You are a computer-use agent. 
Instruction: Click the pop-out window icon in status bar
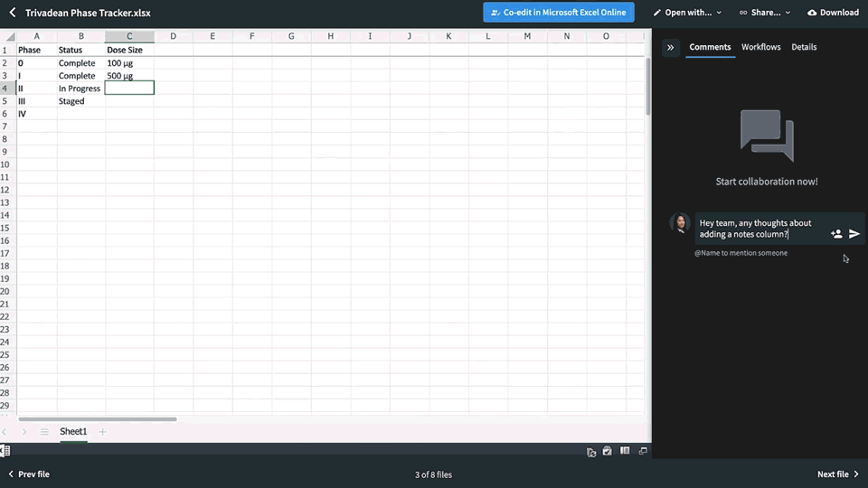[643, 451]
